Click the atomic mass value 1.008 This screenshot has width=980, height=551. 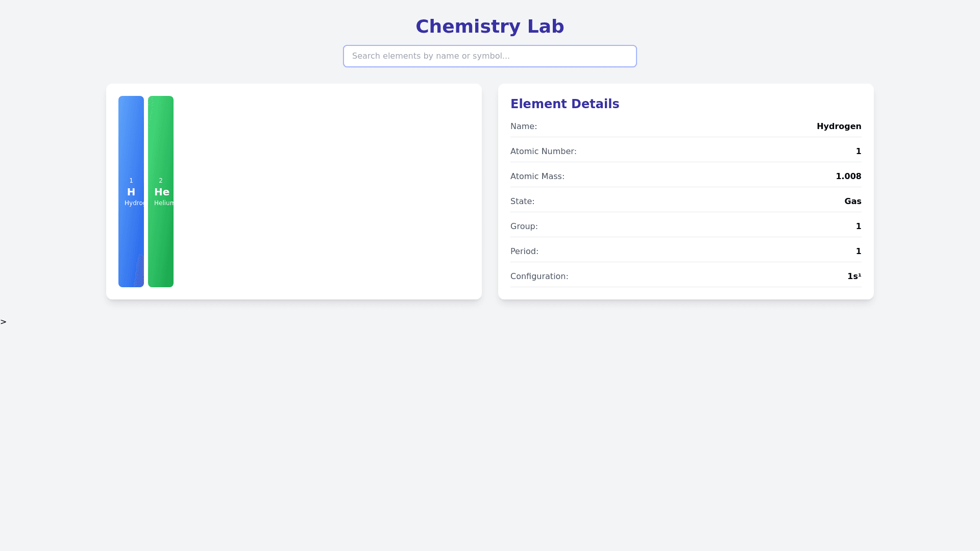(x=848, y=177)
